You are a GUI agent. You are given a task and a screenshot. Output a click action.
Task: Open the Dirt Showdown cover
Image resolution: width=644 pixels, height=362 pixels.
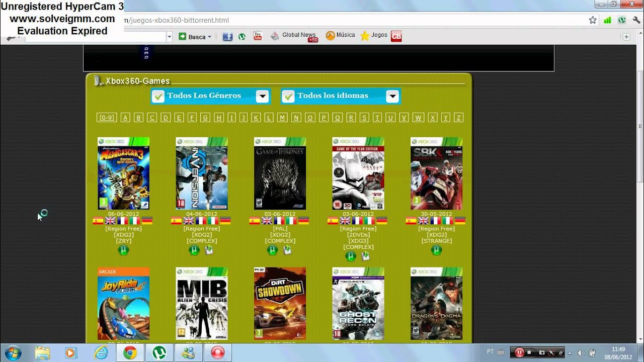point(280,304)
